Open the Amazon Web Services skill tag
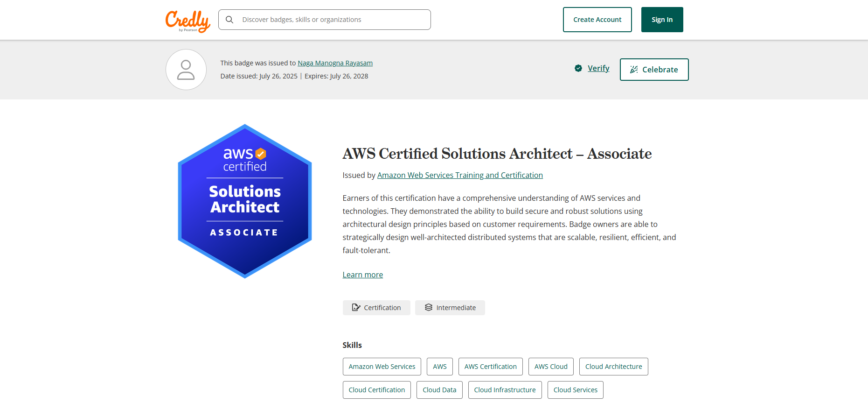This screenshot has height=403, width=868. point(382,367)
